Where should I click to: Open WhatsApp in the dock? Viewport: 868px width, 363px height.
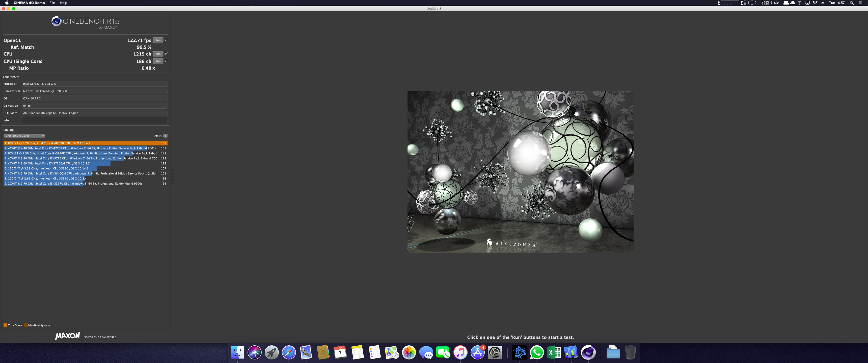[x=537, y=353]
